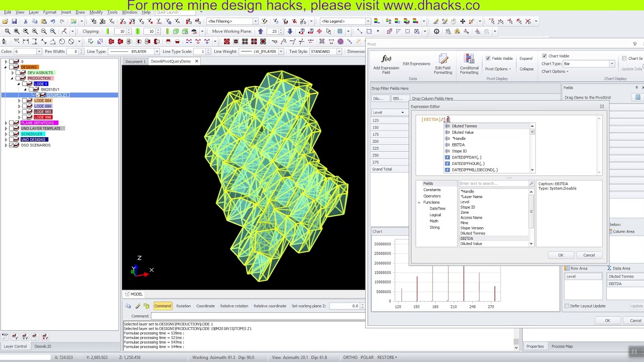Open the Line Type BYLAYER dropdown
The image size is (644, 362).
click(156, 51)
